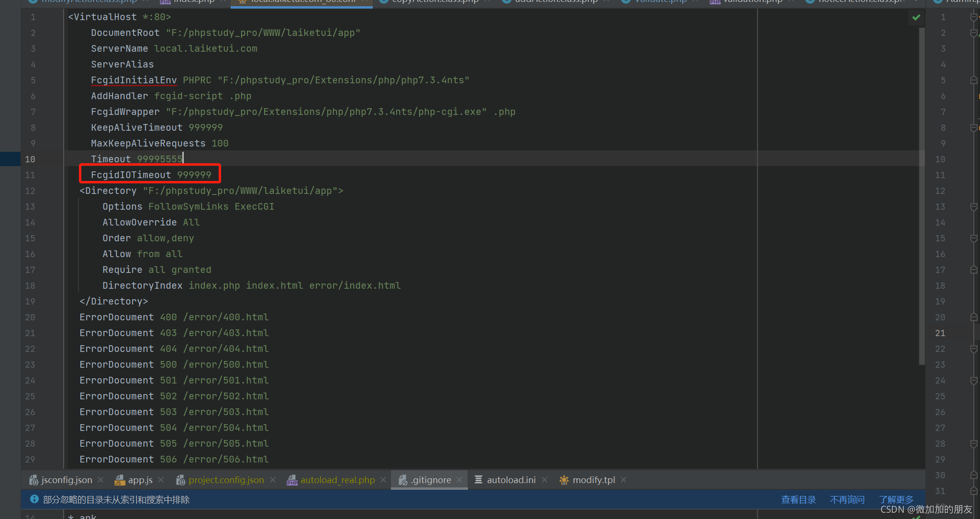This screenshot has height=519, width=980.
Task: Click the info icon in notification bar
Action: click(x=34, y=499)
